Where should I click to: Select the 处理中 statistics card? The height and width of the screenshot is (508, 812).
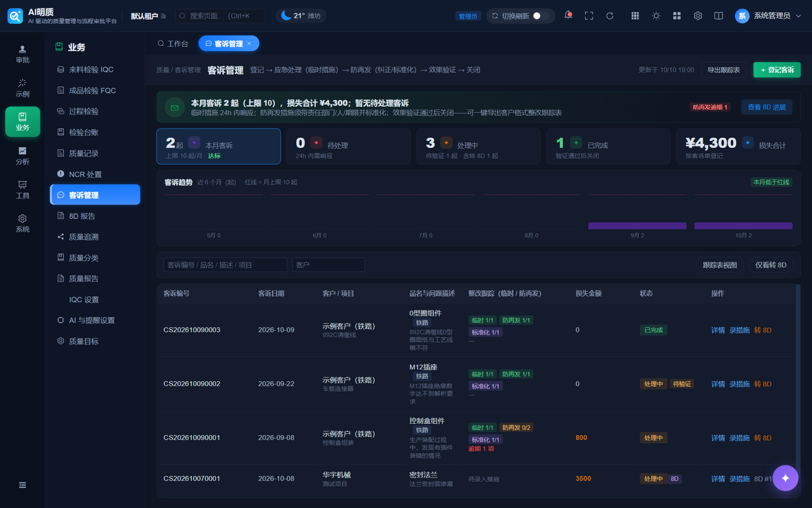[478, 146]
